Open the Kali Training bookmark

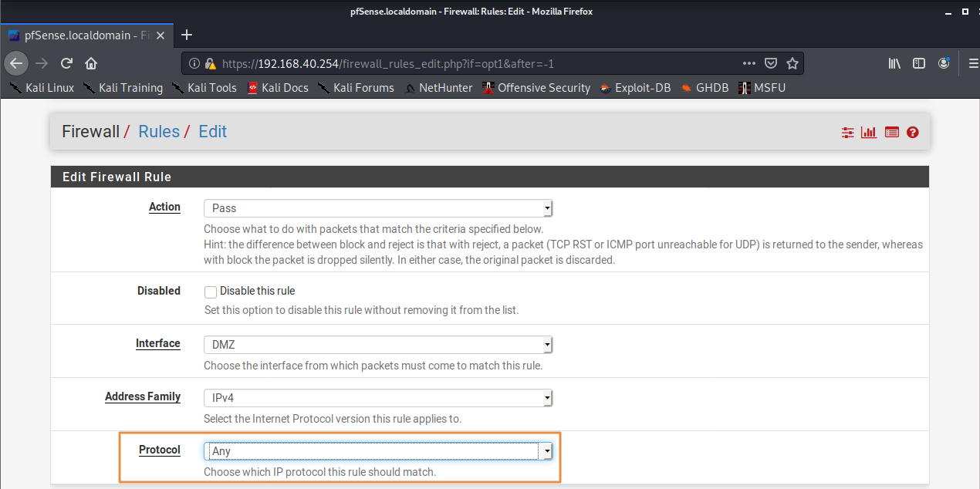(123, 88)
